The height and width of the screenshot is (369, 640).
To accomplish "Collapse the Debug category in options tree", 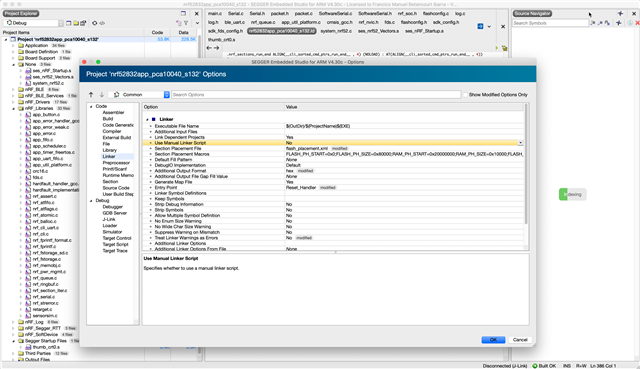I will pos(91,200).
